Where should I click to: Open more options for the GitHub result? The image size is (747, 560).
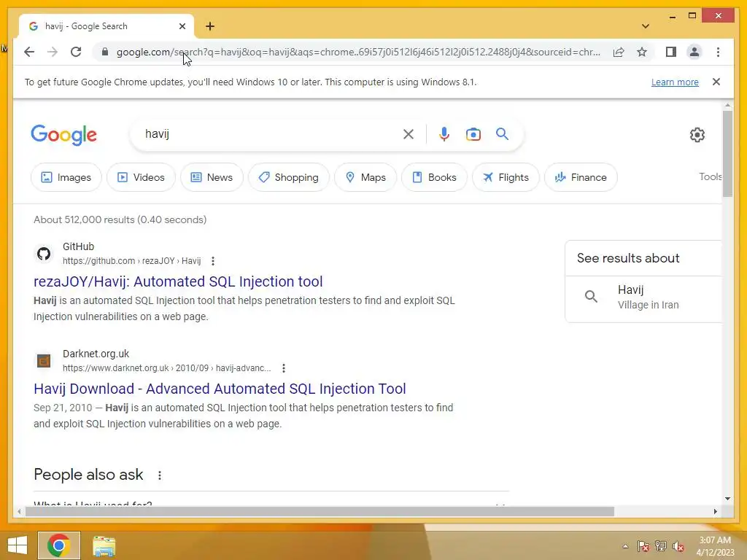[x=213, y=261]
